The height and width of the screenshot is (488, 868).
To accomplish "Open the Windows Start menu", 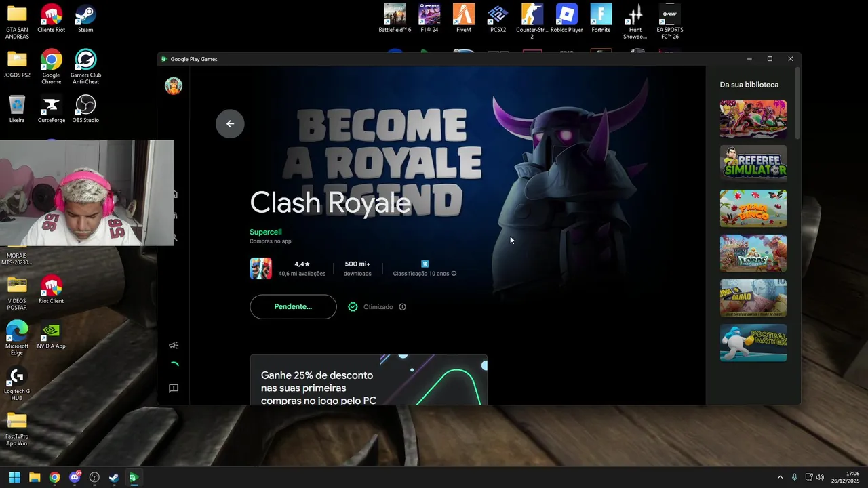I will pyautogui.click(x=14, y=477).
